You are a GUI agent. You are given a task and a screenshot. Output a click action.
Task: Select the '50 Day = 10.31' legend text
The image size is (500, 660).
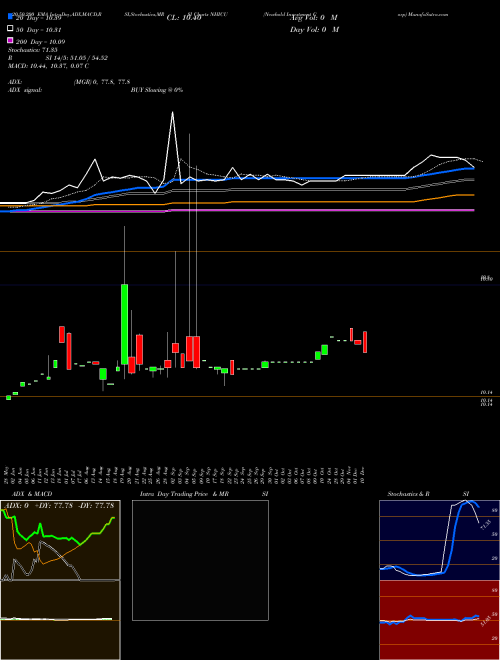38,30
